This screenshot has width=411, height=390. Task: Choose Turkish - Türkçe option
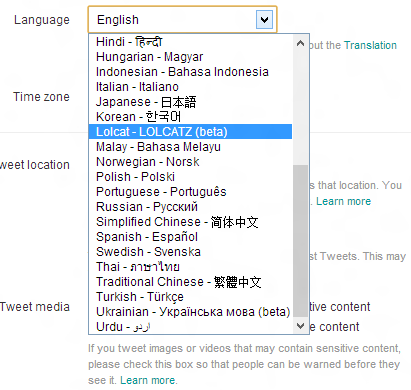(190, 297)
